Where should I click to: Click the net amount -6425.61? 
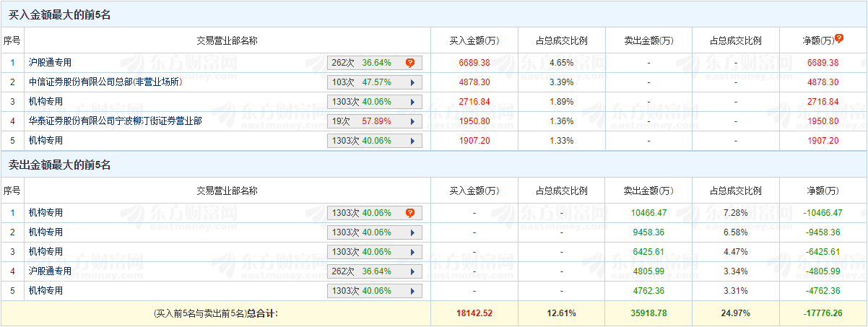(x=823, y=252)
